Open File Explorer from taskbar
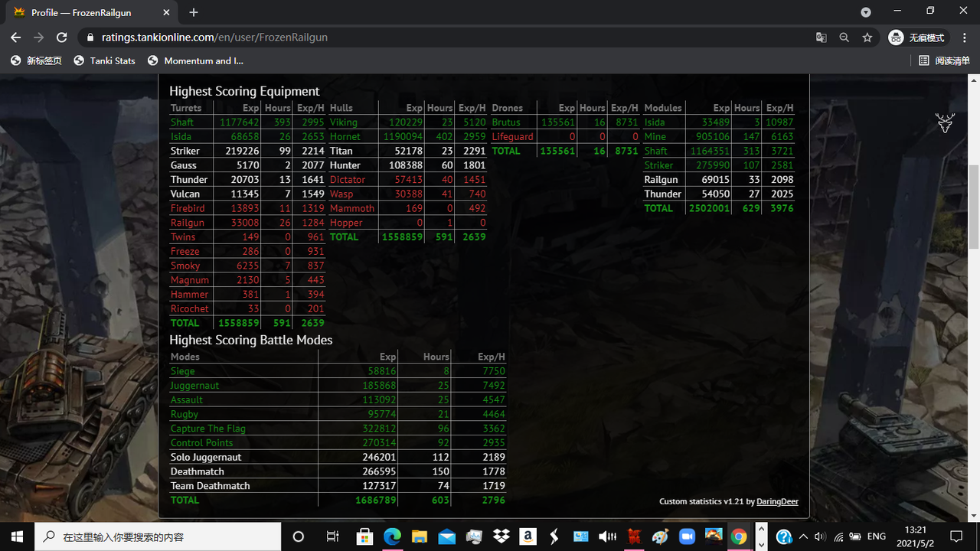This screenshot has width=980, height=551. (420, 536)
